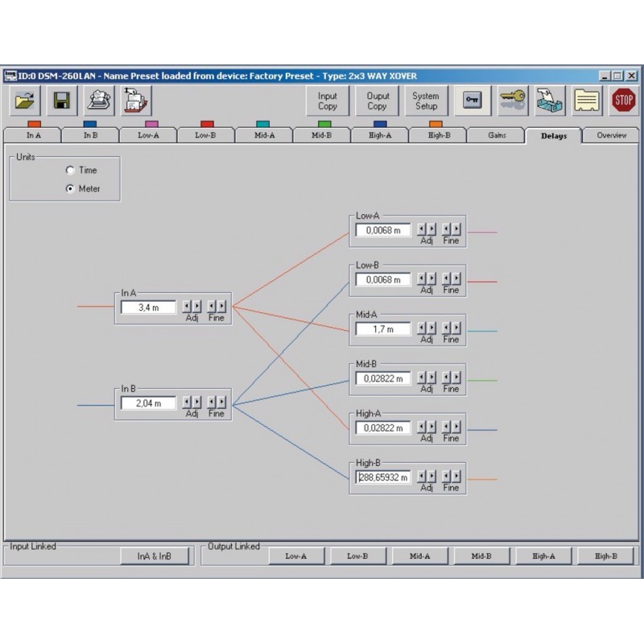The height and width of the screenshot is (644, 644).
Task: Open System Setup
Action: pos(427,101)
